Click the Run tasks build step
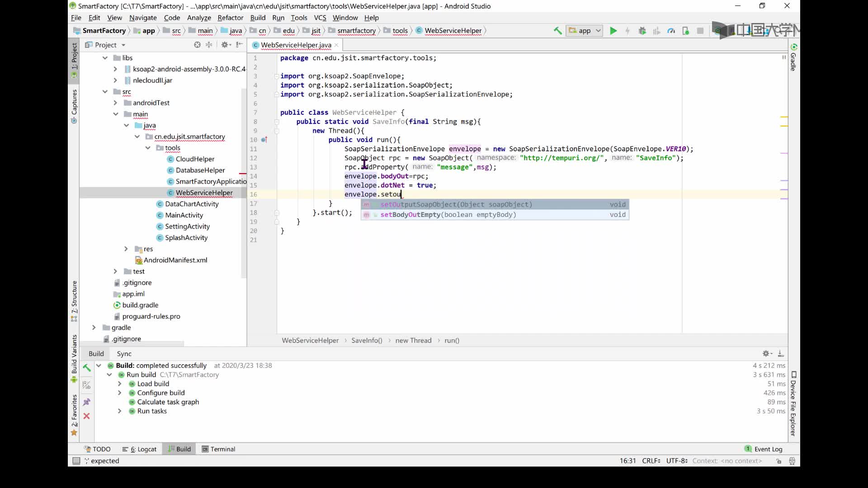 (152, 411)
